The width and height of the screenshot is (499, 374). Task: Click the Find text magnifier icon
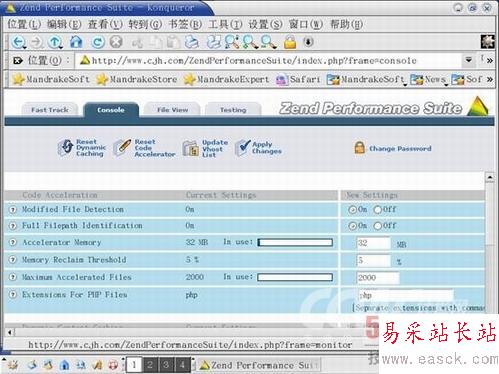[x=232, y=42]
